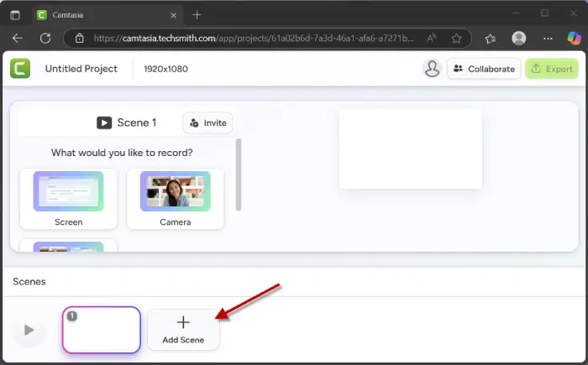This screenshot has height=365, width=588.
Task: Click the Export button
Action: [552, 69]
